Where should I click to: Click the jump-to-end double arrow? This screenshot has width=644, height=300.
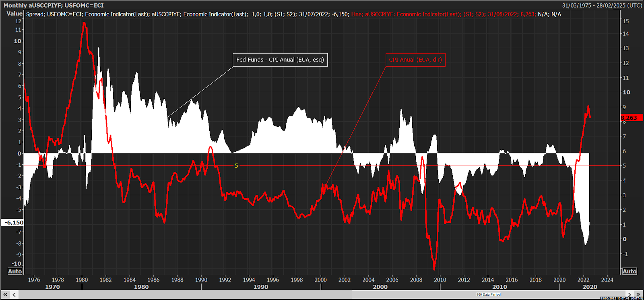tap(638, 294)
